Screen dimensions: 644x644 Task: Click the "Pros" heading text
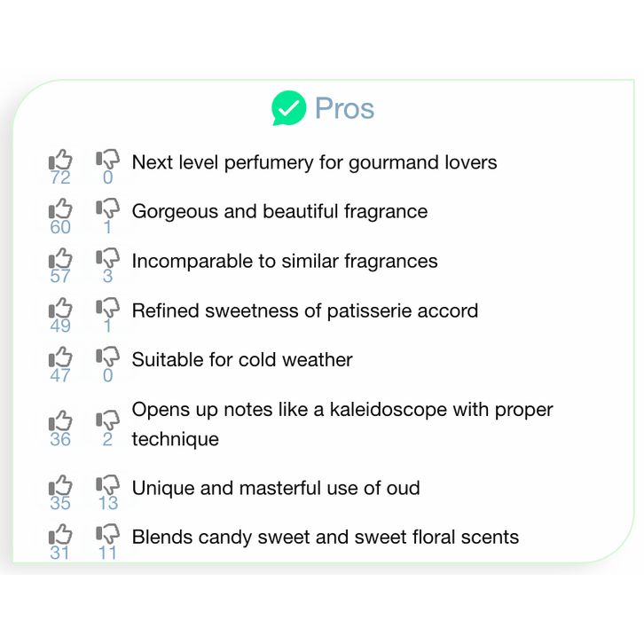click(x=344, y=108)
